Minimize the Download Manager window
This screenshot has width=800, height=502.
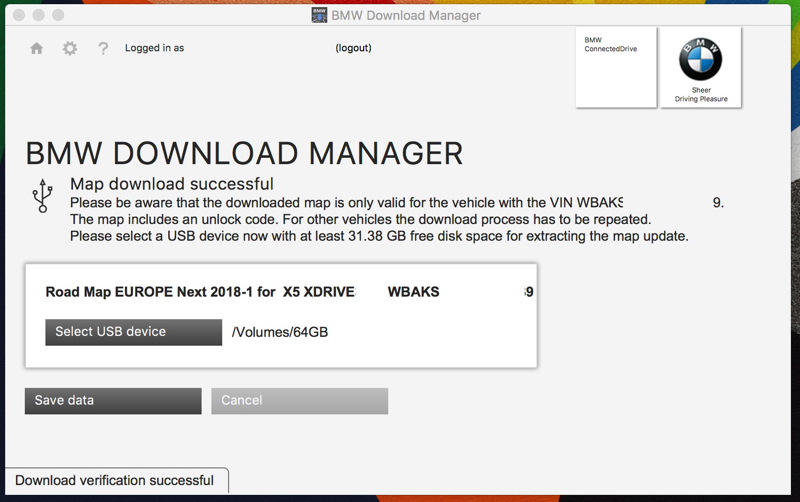(x=38, y=15)
